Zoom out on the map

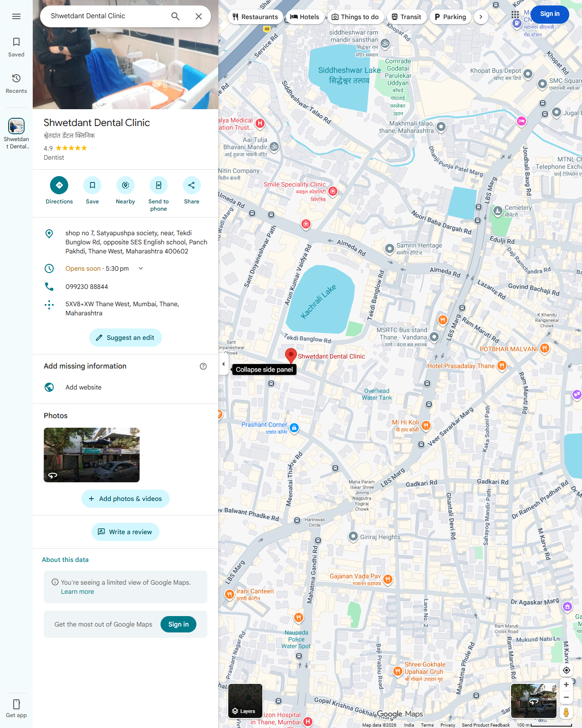click(x=566, y=697)
